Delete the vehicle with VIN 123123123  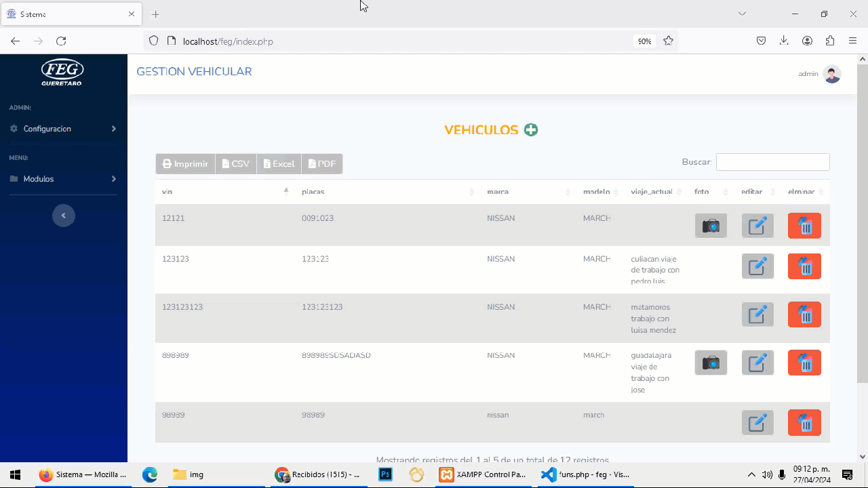[804, 314]
